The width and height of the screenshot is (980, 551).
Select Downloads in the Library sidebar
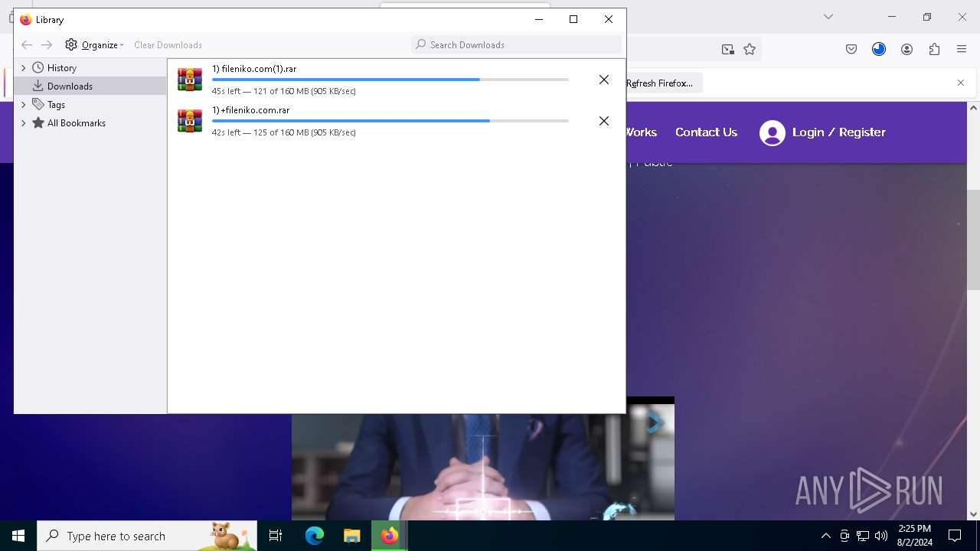(x=70, y=86)
